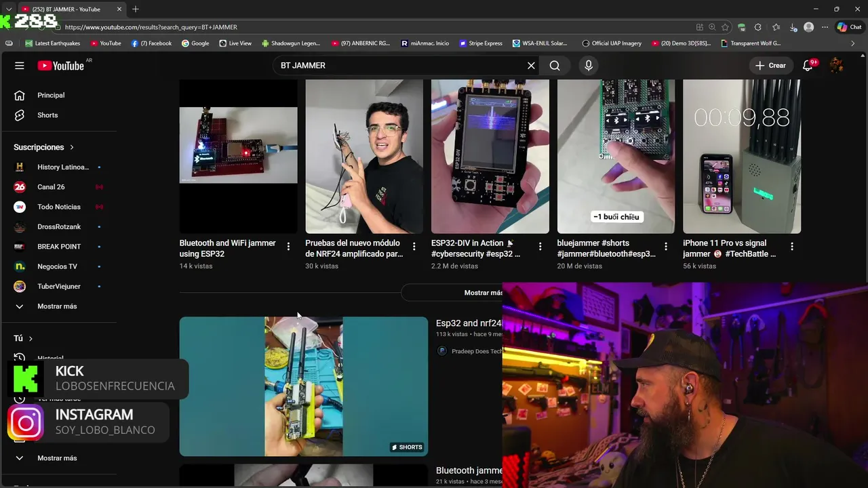The height and width of the screenshot is (488, 868).
Task: Open BREAK POINT subscription
Action: (58, 247)
